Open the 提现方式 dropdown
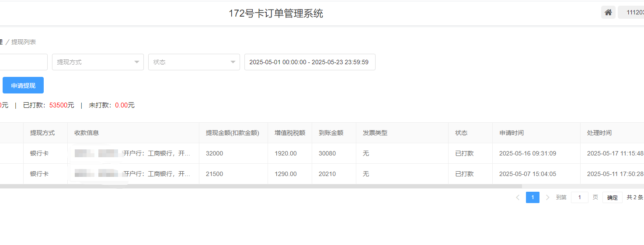Image resolution: width=644 pixels, height=245 pixels. coord(98,62)
